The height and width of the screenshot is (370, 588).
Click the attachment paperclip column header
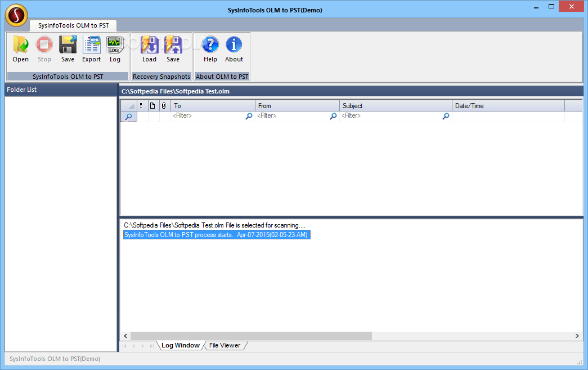164,106
